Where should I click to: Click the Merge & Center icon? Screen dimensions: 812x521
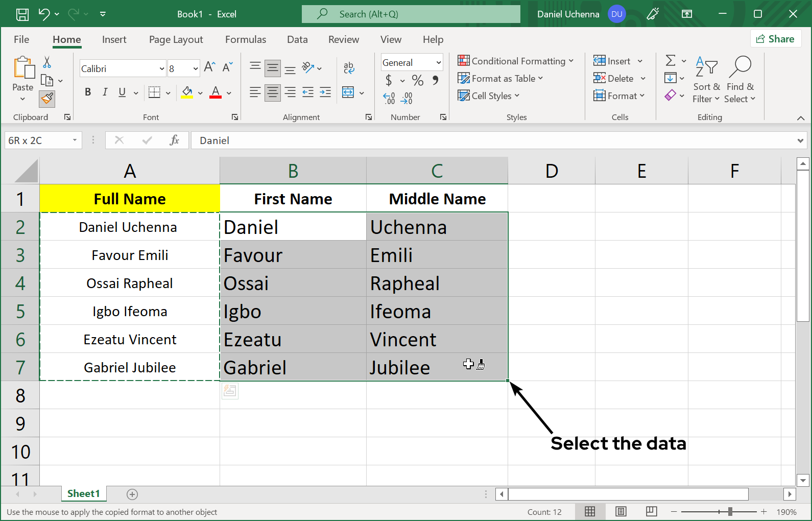[348, 92]
